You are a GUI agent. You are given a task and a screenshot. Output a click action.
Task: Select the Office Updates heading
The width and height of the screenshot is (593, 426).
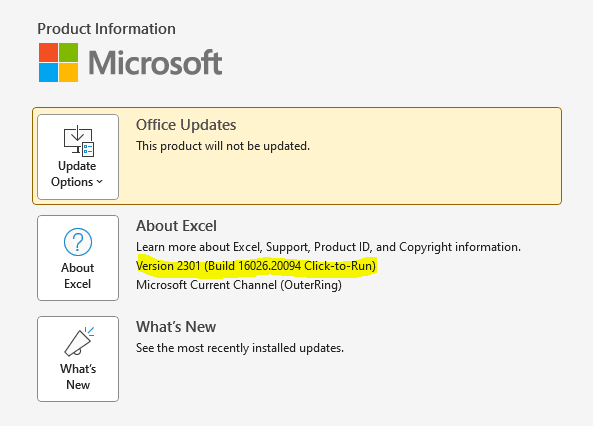[x=186, y=125]
